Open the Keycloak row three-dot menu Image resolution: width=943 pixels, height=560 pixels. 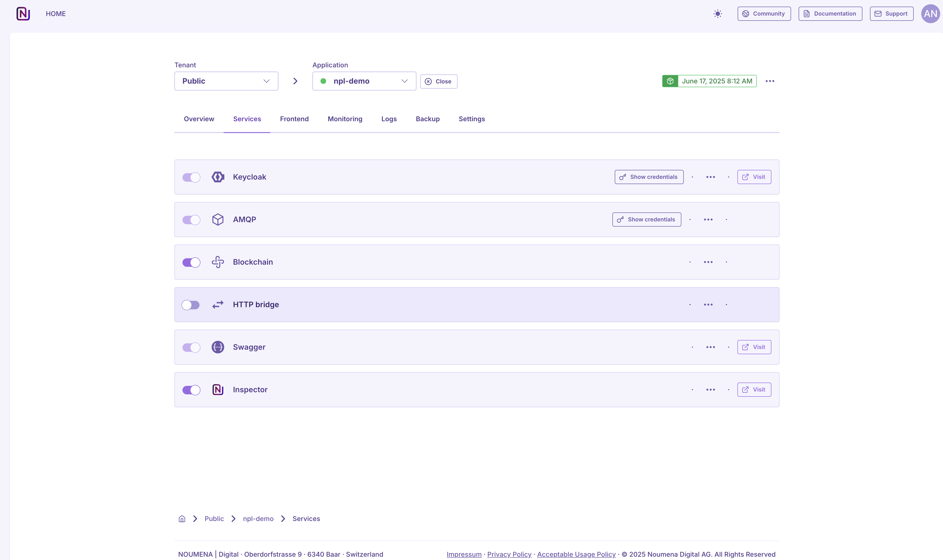pyautogui.click(x=710, y=177)
